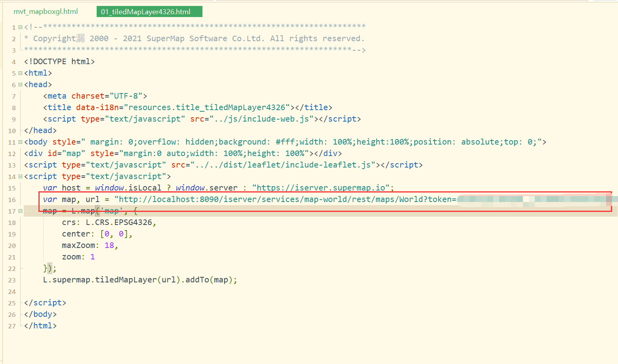Click the ../js/include-web.js source path
Image resolution: width=618 pixels, height=364 pixels.
[x=261, y=119]
